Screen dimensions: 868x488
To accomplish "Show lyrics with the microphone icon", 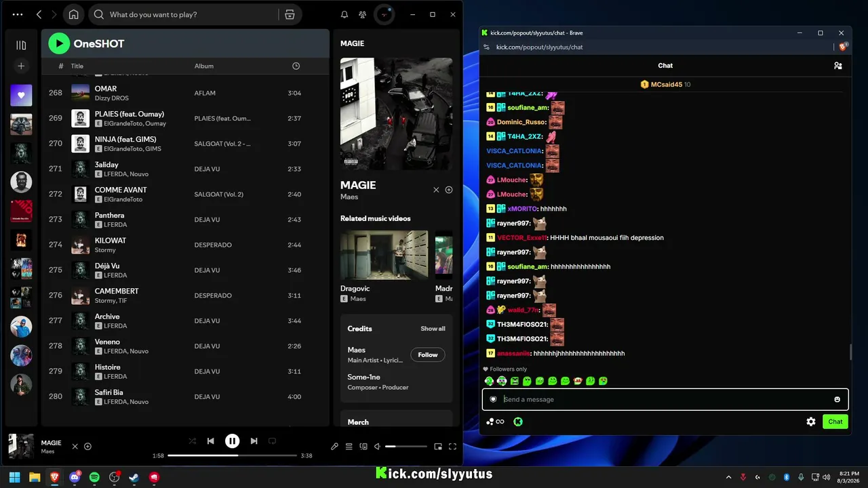I will pyautogui.click(x=334, y=447).
